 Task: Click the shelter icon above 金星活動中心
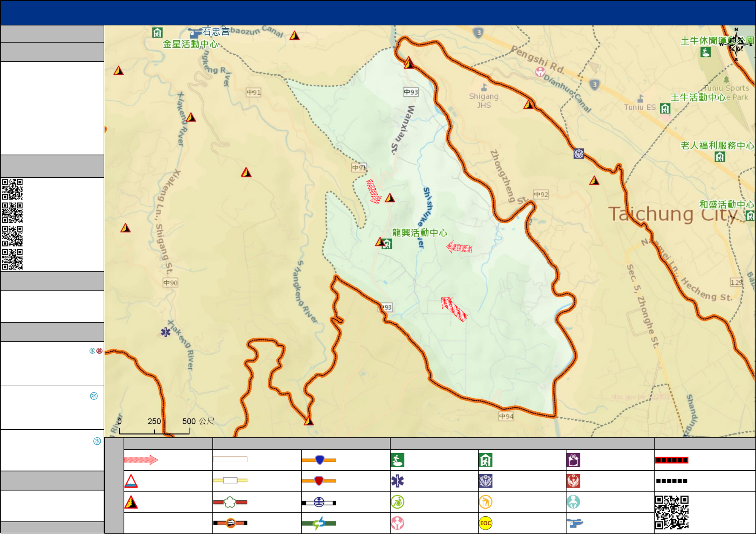(157, 33)
